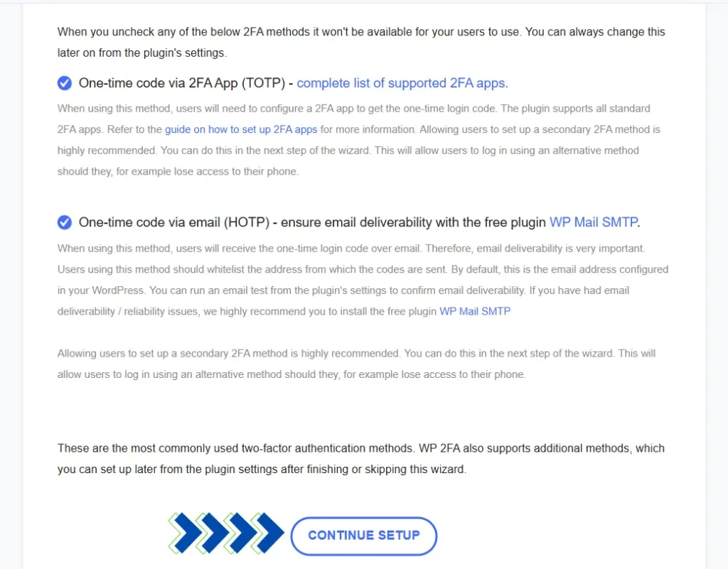Click the leftmost blue chevron arrow
The width and height of the screenshot is (728, 569).
click(185, 533)
